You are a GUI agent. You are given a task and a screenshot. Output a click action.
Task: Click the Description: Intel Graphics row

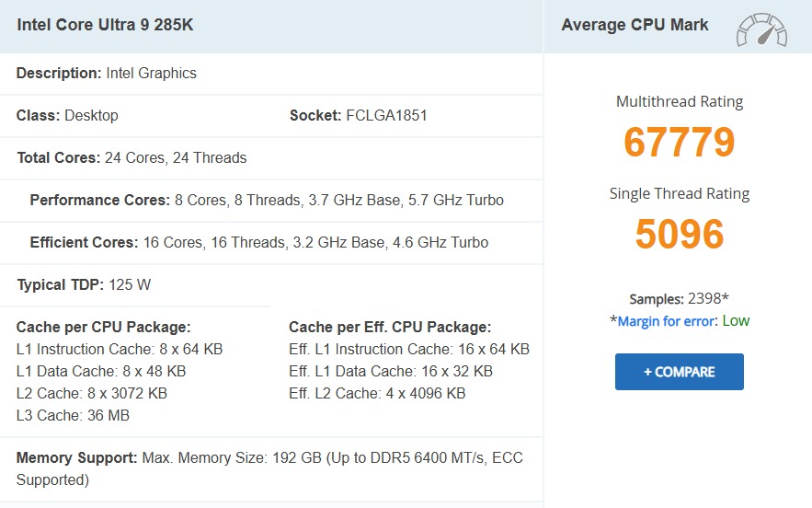106,74
